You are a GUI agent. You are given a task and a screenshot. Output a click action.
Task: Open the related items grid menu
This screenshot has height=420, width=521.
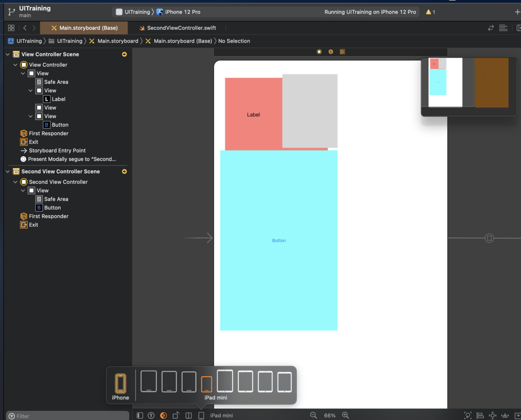[x=11, y=28]
